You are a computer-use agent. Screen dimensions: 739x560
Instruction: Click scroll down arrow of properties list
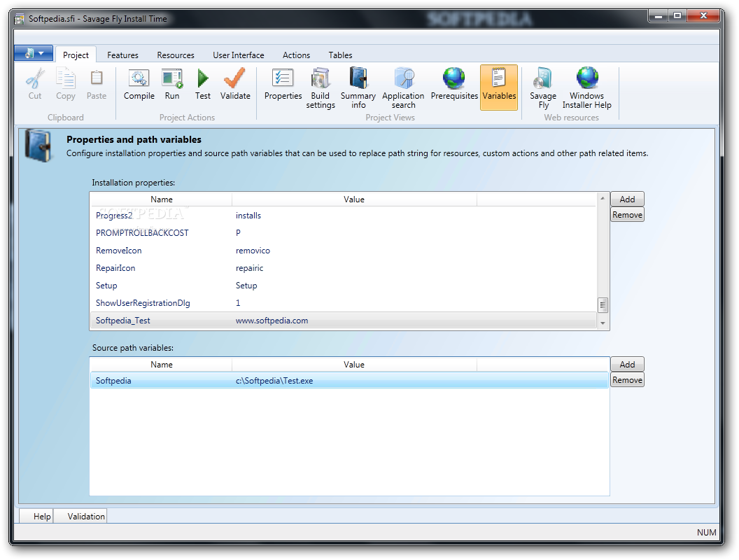tap(603, 323)
